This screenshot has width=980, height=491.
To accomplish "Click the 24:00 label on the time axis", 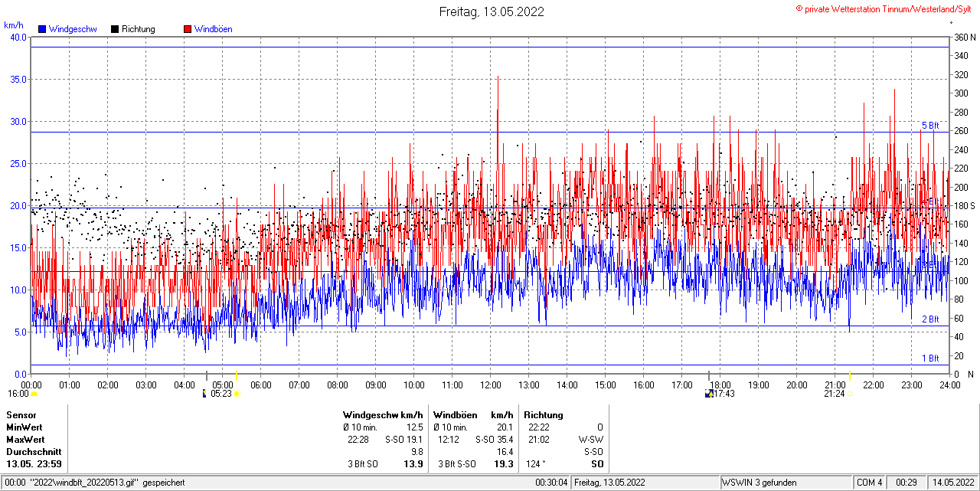I will click(x=949, y=385).
